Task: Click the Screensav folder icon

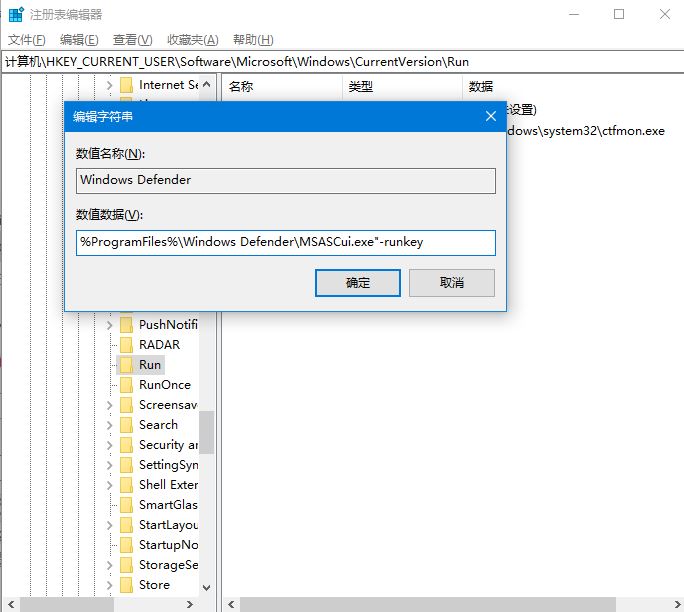Action: click(x=127, y=405)
